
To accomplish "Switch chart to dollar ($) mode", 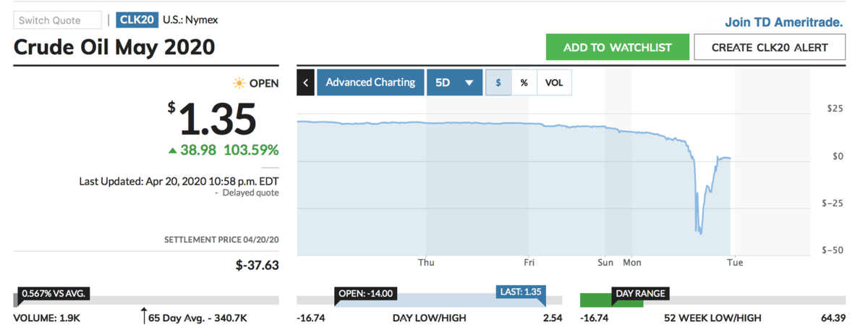I will 498,83.
